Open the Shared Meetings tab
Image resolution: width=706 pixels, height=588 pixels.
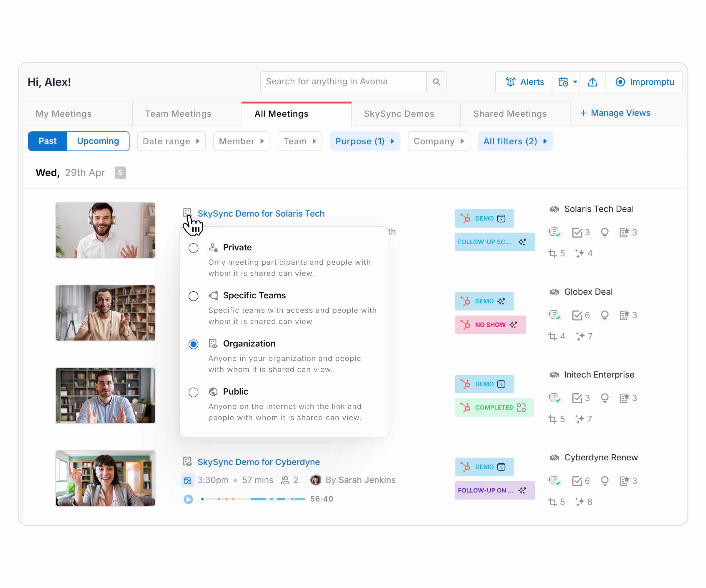(515, 114)
